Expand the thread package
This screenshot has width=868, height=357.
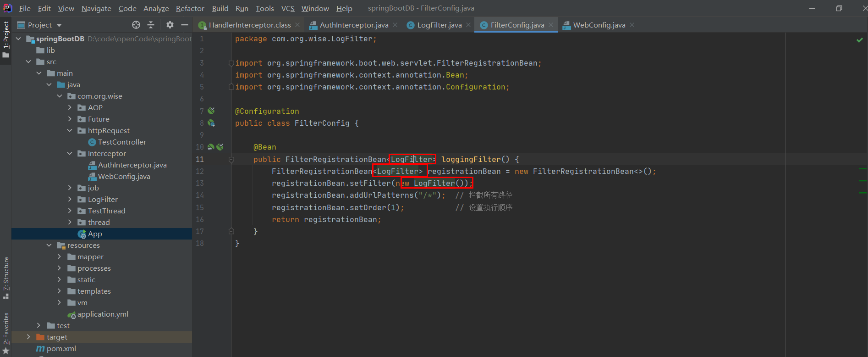(x=70, y=222)
